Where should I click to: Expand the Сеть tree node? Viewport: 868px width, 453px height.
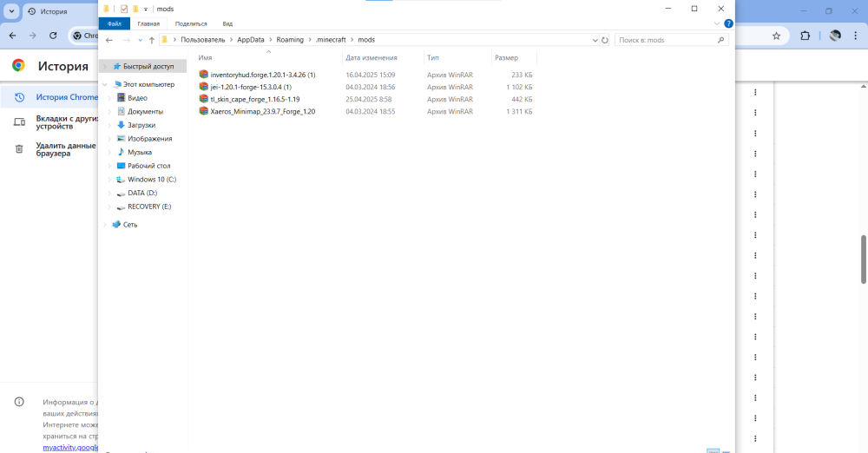coord(105,225)
